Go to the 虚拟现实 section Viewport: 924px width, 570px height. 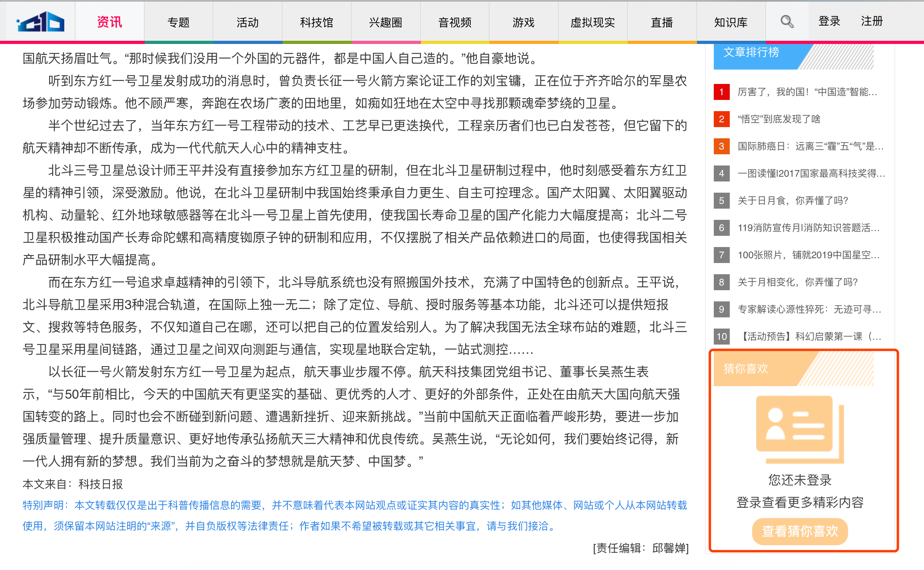tap(593, 22)
